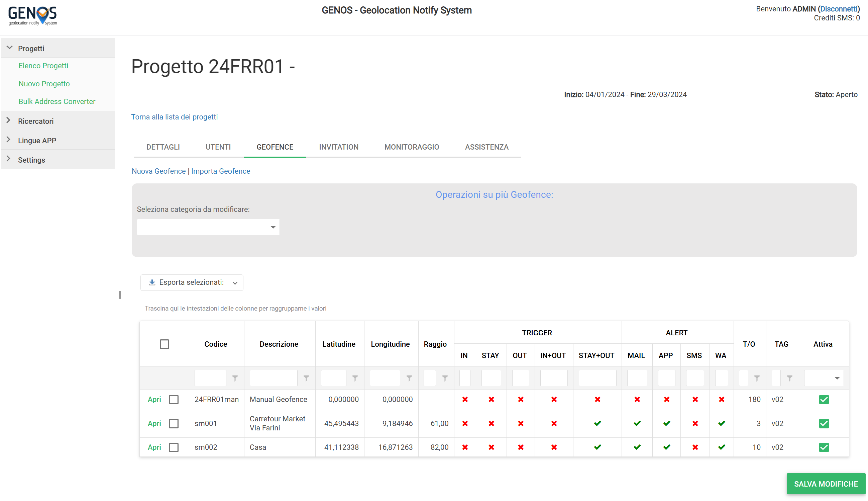Click Apri link for sm002
The image size is (868, 501).
click(154, 447)
